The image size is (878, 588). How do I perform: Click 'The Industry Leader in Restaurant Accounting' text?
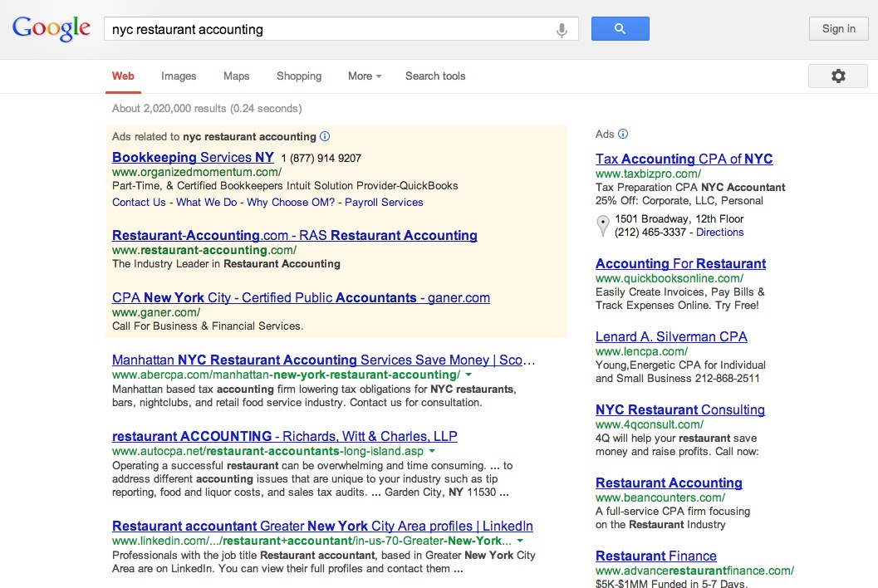pos(226,264)
